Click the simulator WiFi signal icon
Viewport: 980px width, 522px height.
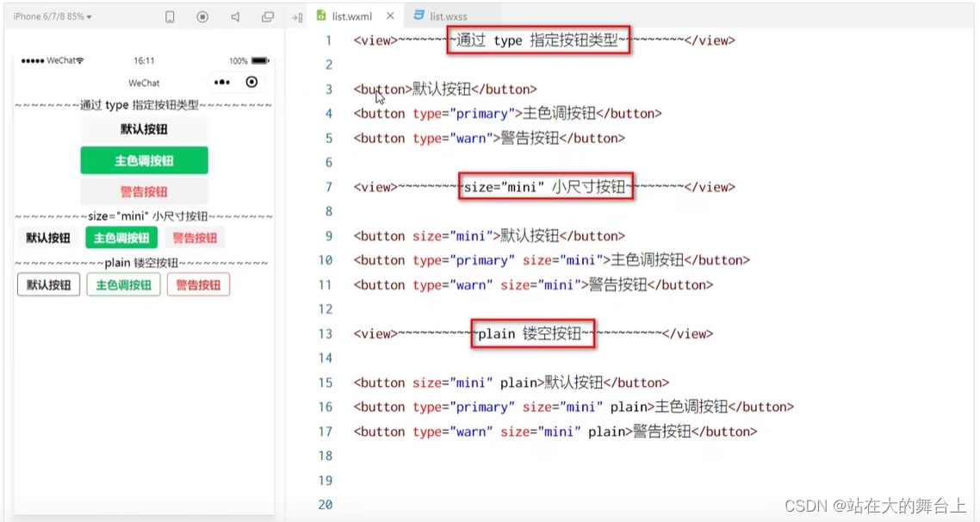pos(79,60)
